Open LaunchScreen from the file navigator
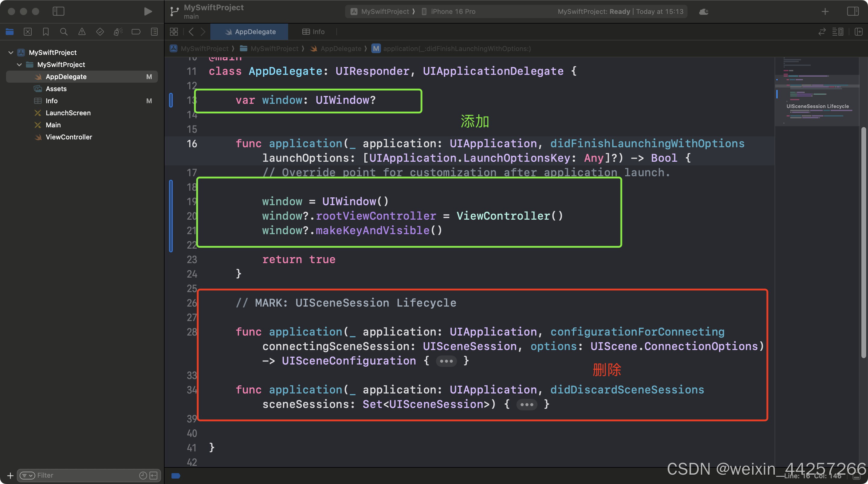 (68, 113)
